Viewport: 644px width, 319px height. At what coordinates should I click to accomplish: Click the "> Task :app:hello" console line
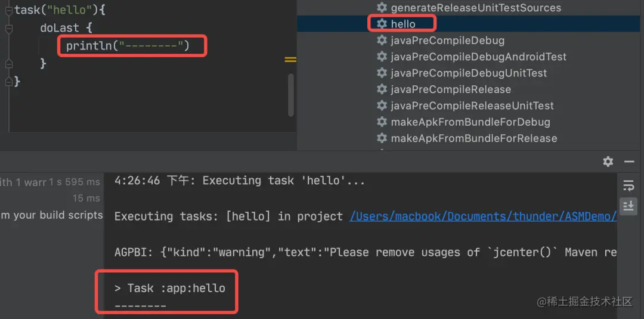pyautogui.click(x=170, y=288)
